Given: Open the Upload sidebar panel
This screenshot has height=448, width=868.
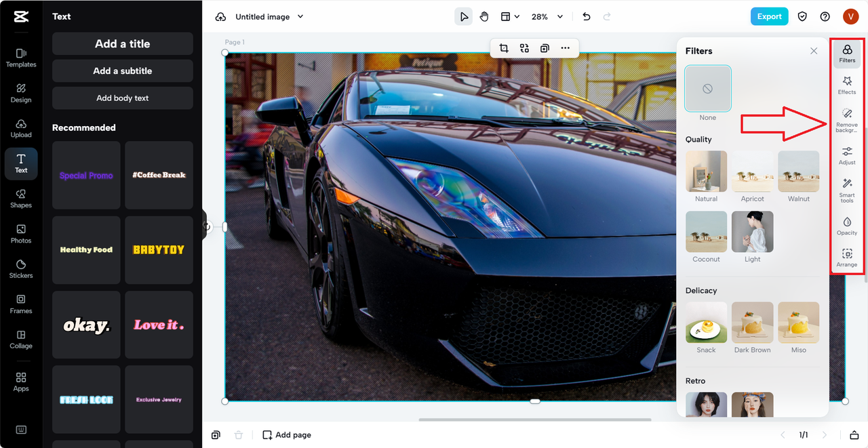Looking at the screenshot, I should tap(21, 128).
